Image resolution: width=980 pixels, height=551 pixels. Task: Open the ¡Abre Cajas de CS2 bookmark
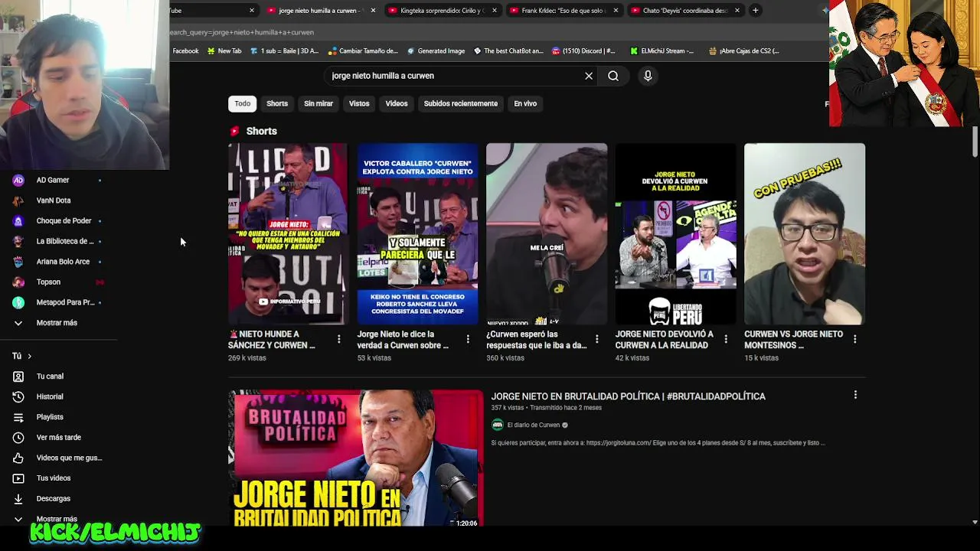click(x=744, y=51)
